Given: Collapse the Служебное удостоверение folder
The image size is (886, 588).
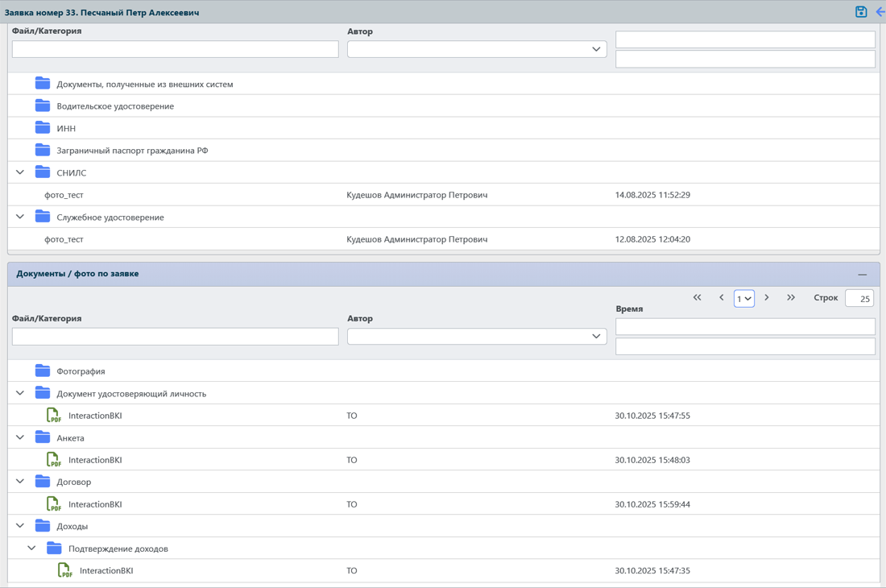Looking at the screenshot, I should 20,217.
